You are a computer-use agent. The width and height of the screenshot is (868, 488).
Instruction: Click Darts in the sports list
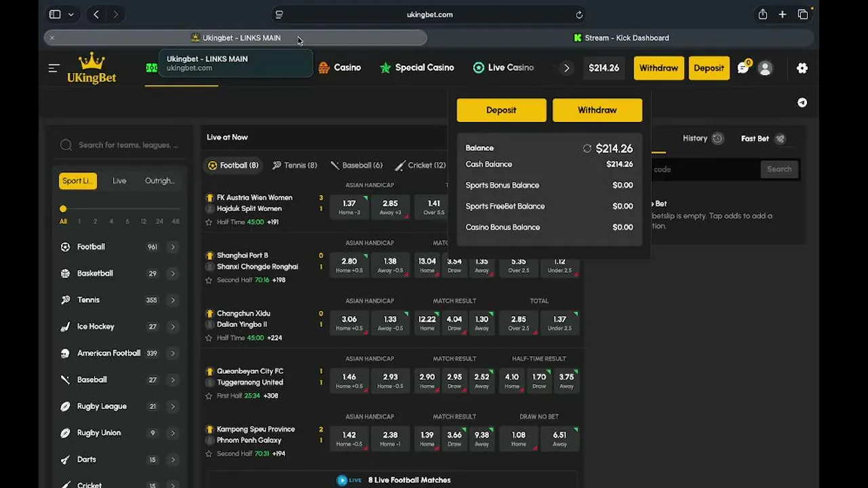click(x=86, y=460)
